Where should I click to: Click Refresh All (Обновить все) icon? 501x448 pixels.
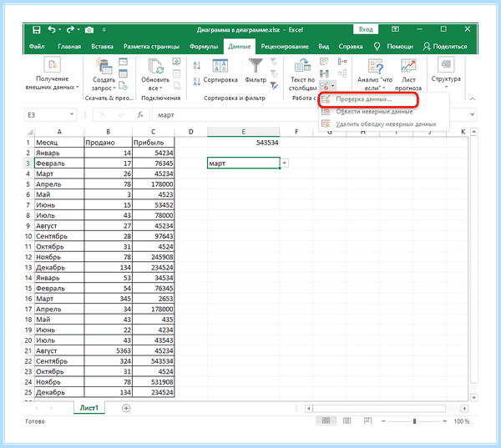155,66
